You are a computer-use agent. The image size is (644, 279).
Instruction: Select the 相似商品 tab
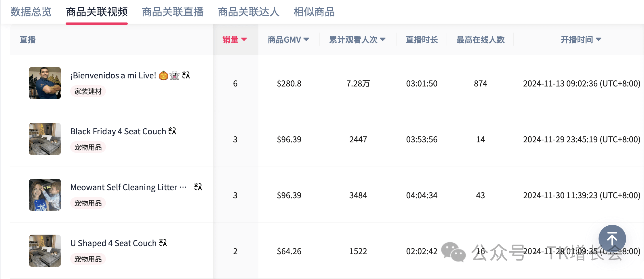point(314,12)
